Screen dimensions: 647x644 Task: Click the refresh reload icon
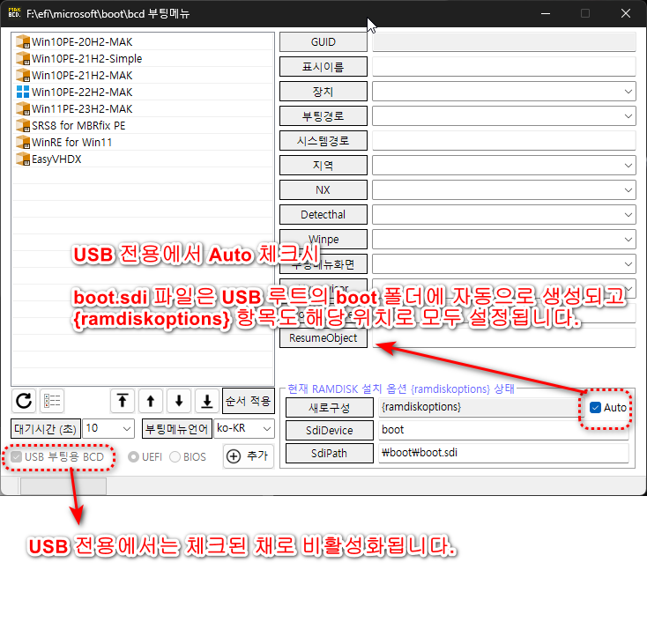(x=24, y=400)
